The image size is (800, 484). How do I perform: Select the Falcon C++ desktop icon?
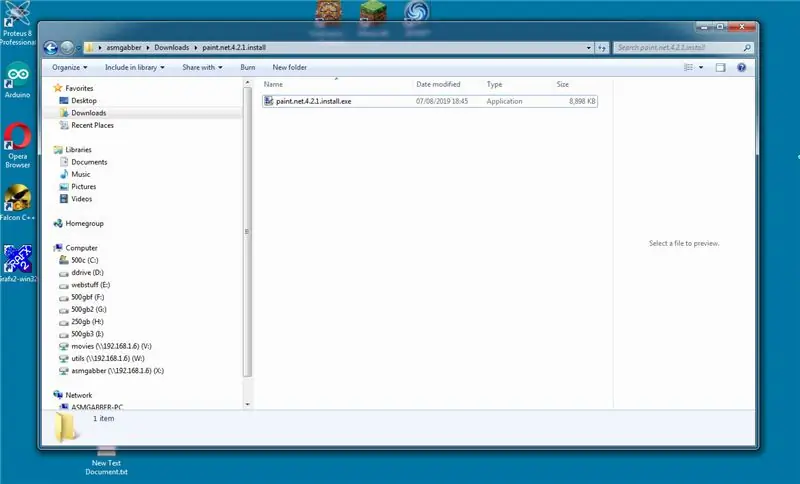click(x=18, y=203)
